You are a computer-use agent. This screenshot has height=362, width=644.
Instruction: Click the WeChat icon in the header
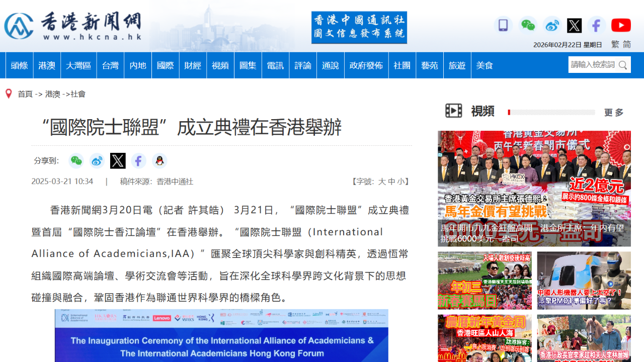(528, 25)
